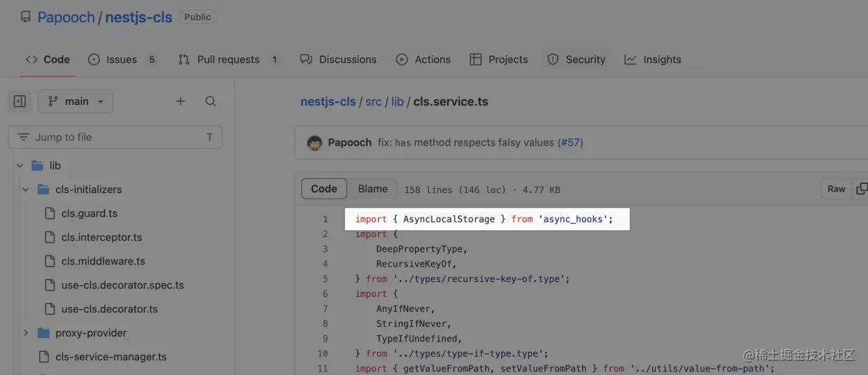Select the cls-initializers folder
868x375 pixels.
pyautogui.click(x=88, y=190)
